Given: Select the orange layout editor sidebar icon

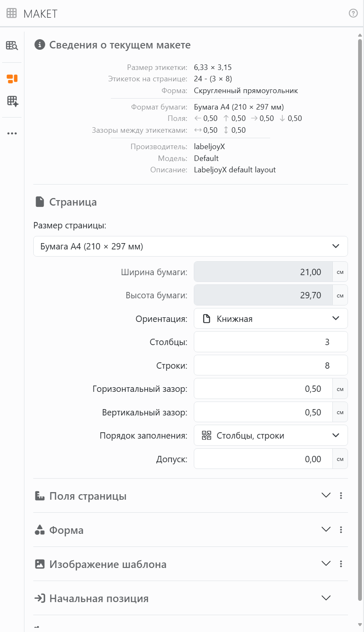Looking at the screenshot, I should click(12, 78).
